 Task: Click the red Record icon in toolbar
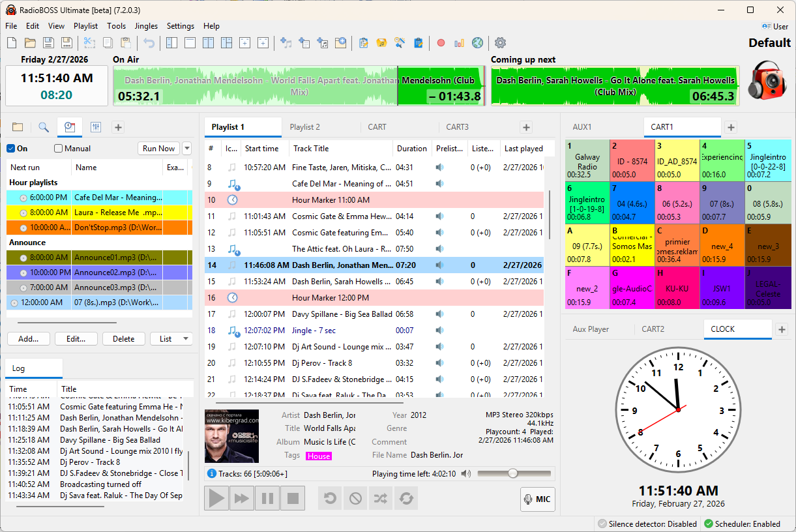click(441, 43)
